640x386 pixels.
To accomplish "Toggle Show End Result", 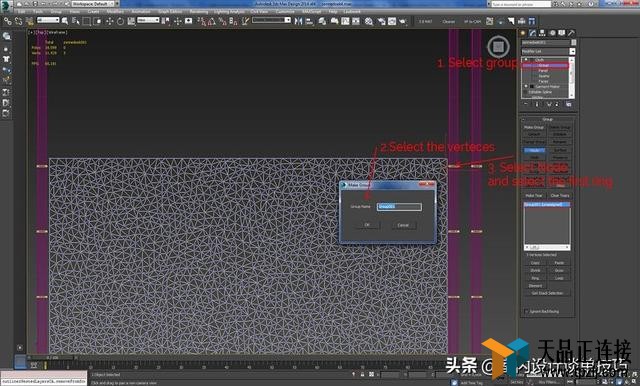I will [x=537, y=104].
